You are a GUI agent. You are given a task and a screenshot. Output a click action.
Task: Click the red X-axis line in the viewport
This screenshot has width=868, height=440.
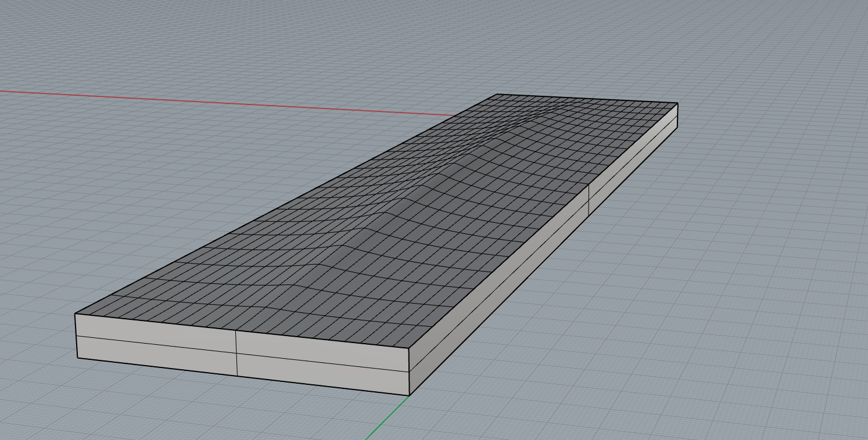(227, 103)
